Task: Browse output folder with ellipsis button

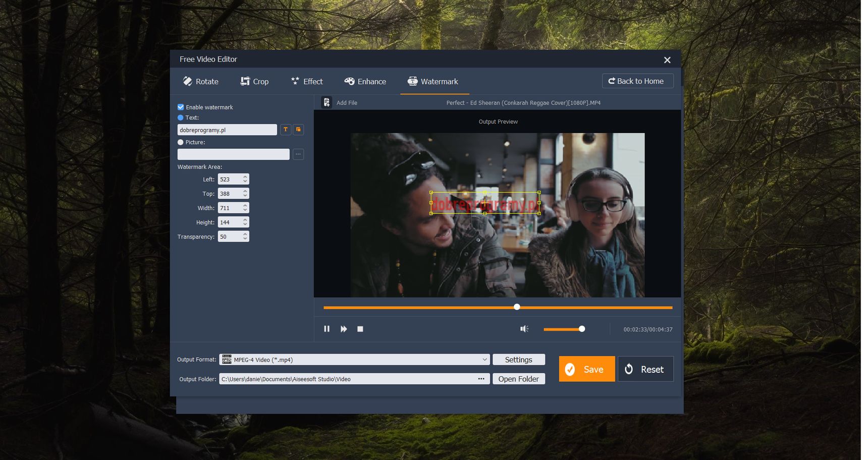Action: pyautogui.click(x=481, y=379)
